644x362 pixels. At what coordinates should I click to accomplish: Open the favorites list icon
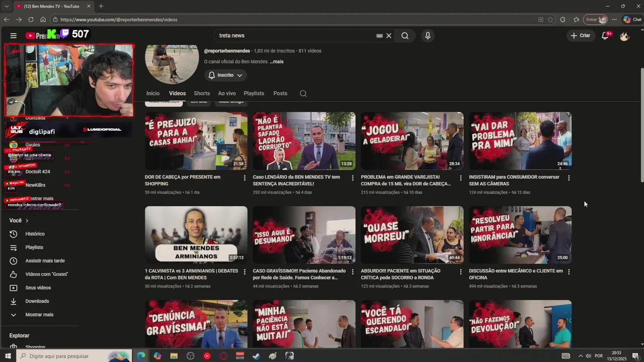click(x=576, y=20)
